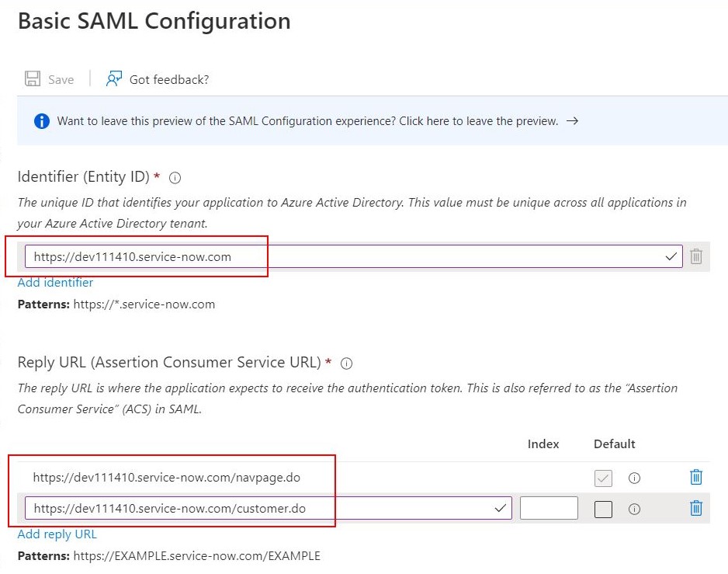Select the navpage.do reply URL row
Viewport: 728px width, 574px height.
[x=363, y=478]
